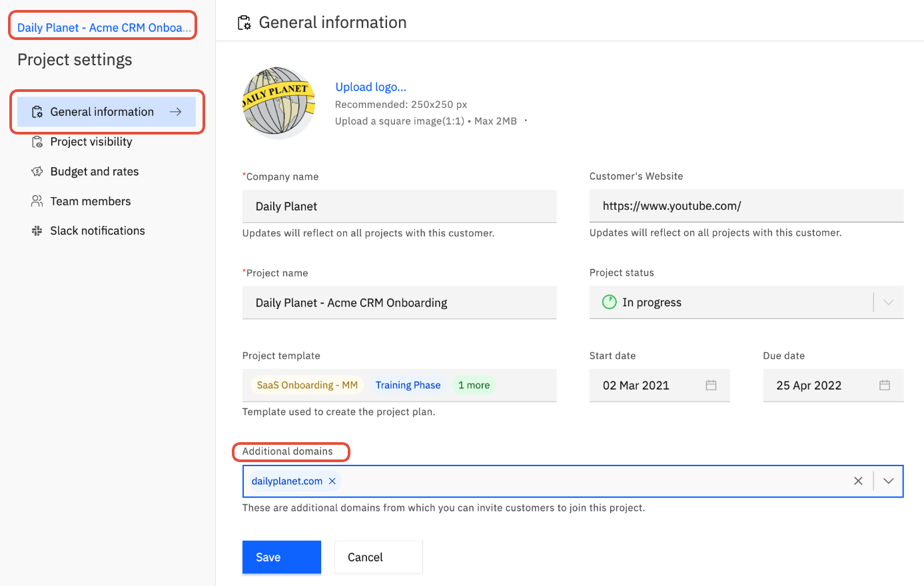Click the Additional domains label
Image resolution: width=924 pixels, height=586 pixels.
coord(288,451)
